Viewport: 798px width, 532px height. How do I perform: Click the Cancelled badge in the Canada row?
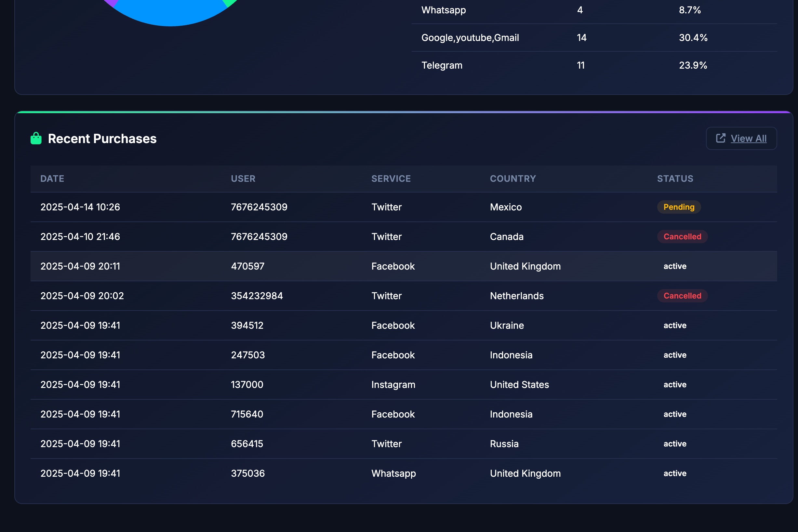tap(682, 236)
